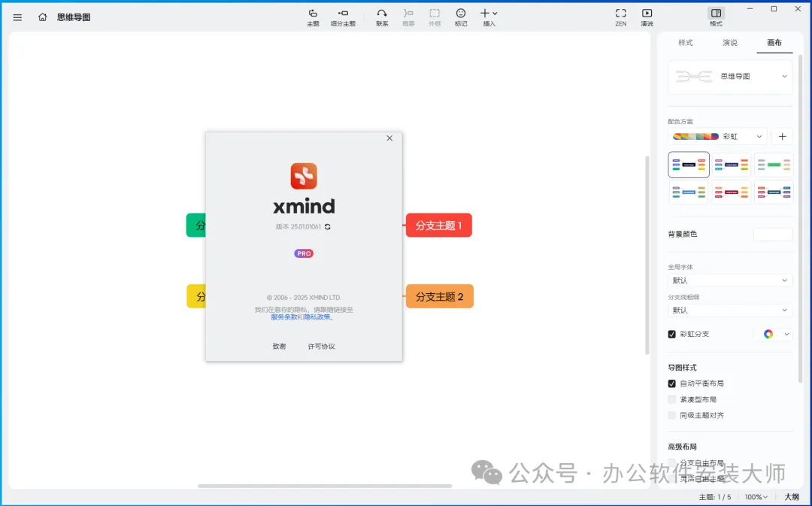Click the PRO badge in about dialog
Image resolution: width=812 pixels, height=506 pixels.
point(304,253)
